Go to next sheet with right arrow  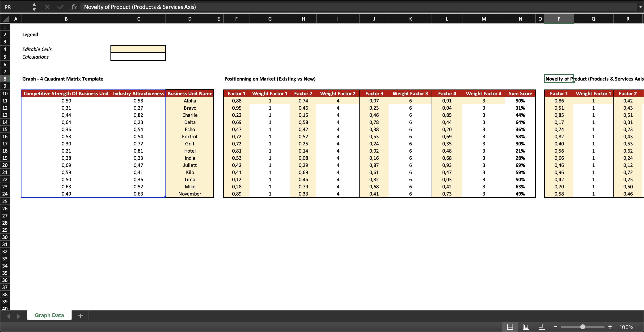(18, 316)
